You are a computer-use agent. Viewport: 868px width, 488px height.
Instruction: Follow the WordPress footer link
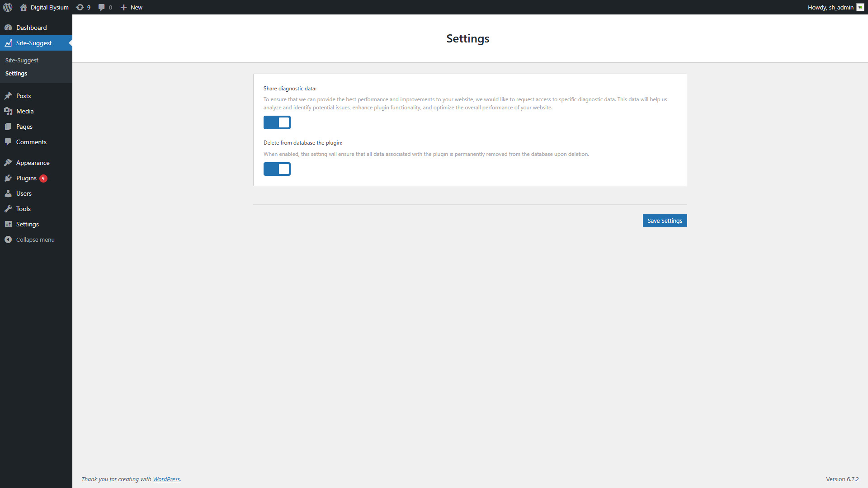pos(166,479)
